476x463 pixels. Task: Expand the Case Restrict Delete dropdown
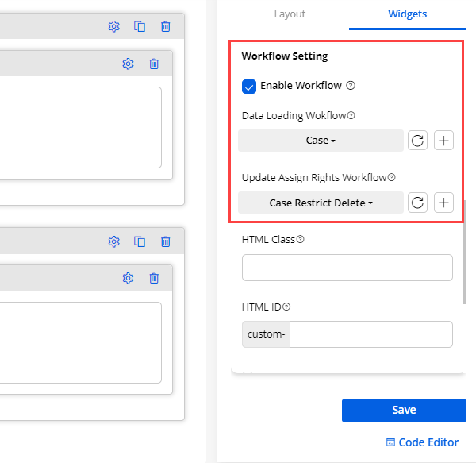pyautogui.click(x=321, y=203)
